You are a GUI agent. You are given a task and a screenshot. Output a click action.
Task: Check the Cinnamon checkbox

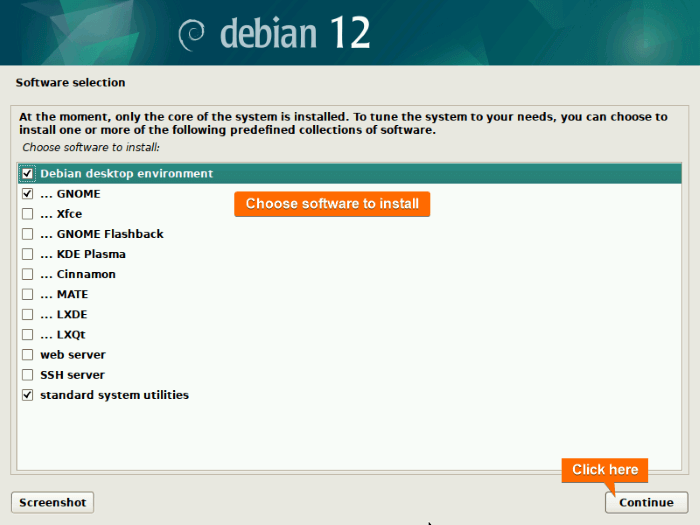pos(27,274)
